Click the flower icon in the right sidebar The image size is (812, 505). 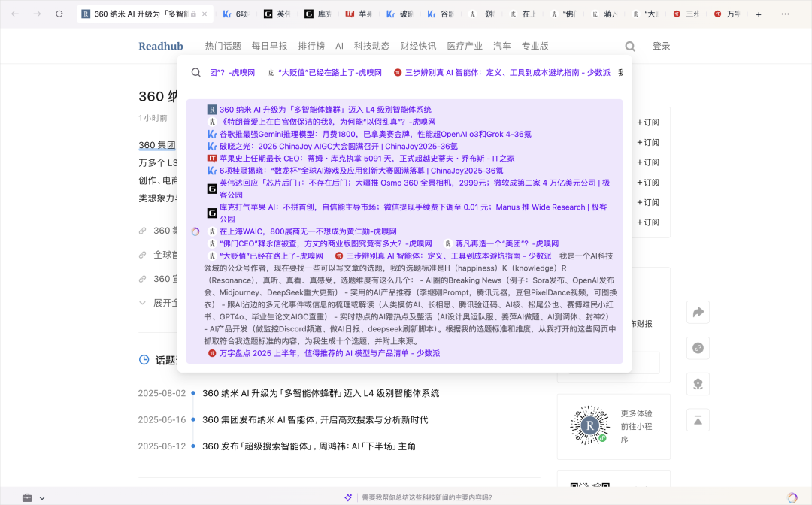698,384
